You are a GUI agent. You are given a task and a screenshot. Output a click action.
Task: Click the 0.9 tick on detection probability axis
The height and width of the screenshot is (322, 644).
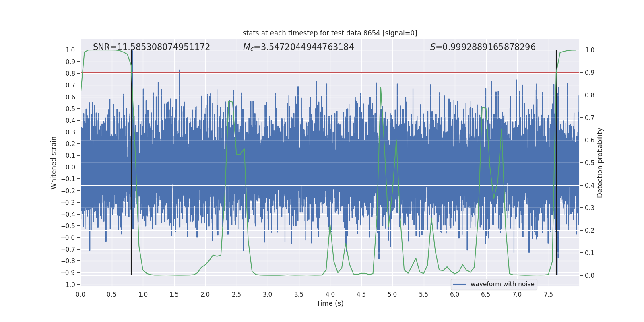point(590,73)
